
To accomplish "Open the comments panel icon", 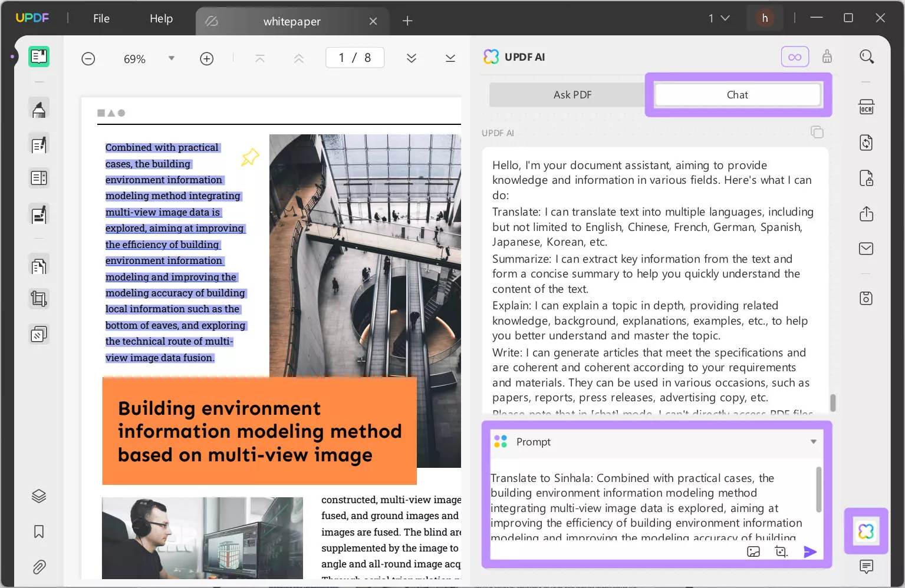I will coord(866,567).
